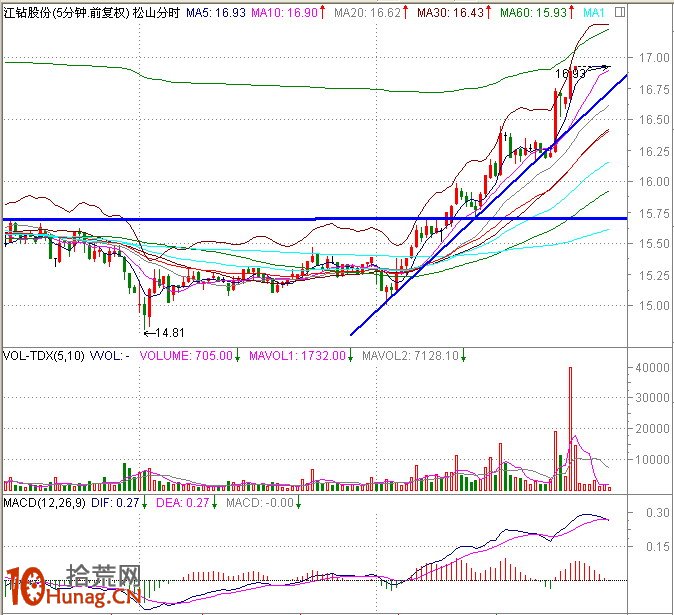Click the 15.00 price axis label
Viewport: 674px width, 615px height.
(654, 306)
